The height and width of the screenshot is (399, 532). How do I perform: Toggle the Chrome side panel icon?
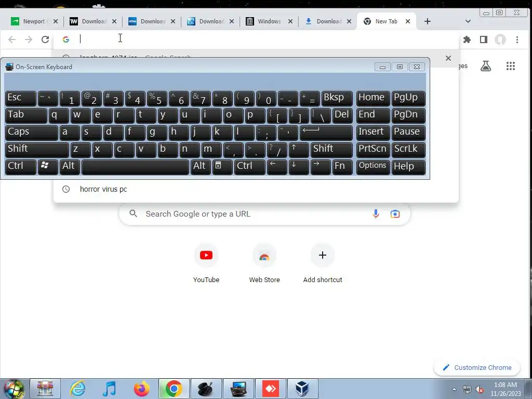pyautogui.click(x=484, y=39)
